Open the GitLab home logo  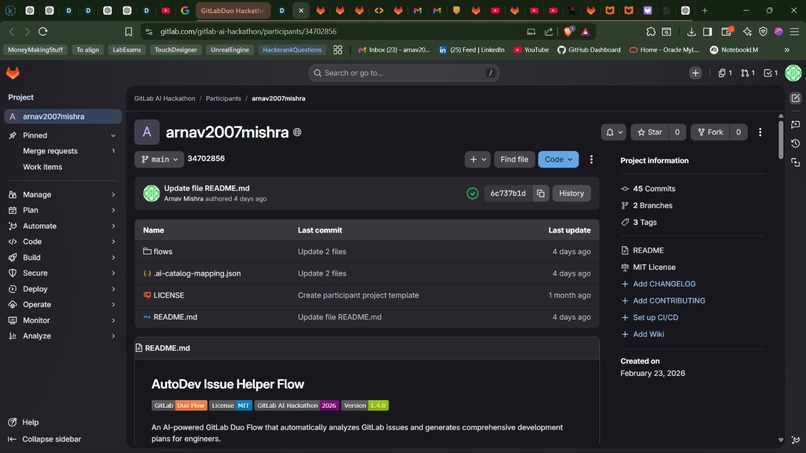13,73
